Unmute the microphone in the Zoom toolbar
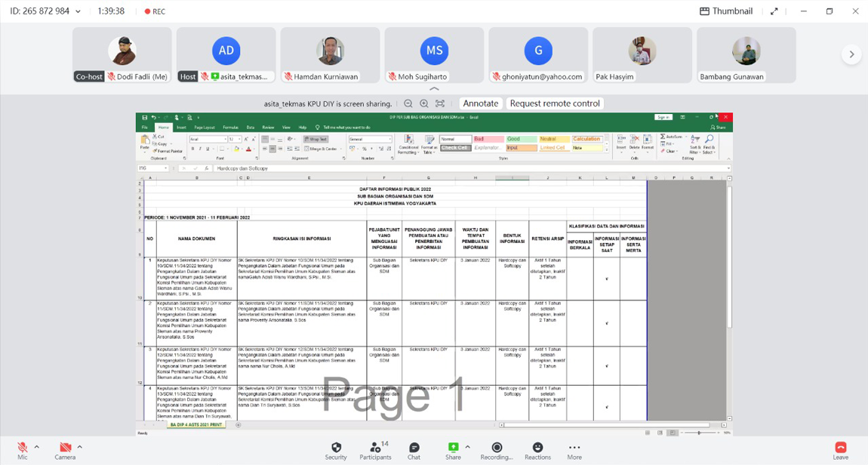 coord(23,448)
